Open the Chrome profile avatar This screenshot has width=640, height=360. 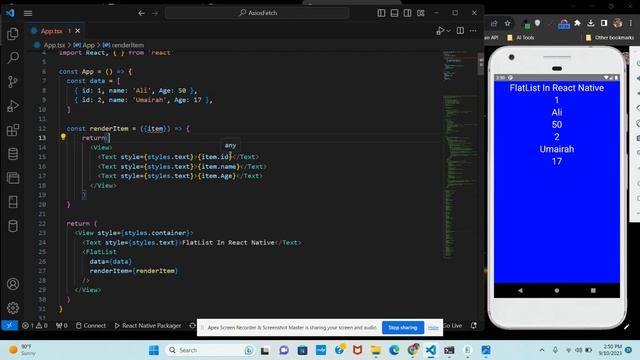pyautogui.click(x=618, y=23)
